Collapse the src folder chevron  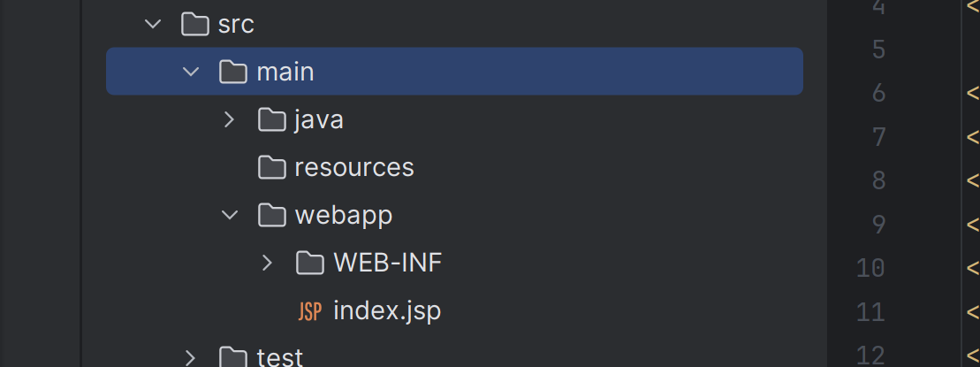(x=153, y=24)
